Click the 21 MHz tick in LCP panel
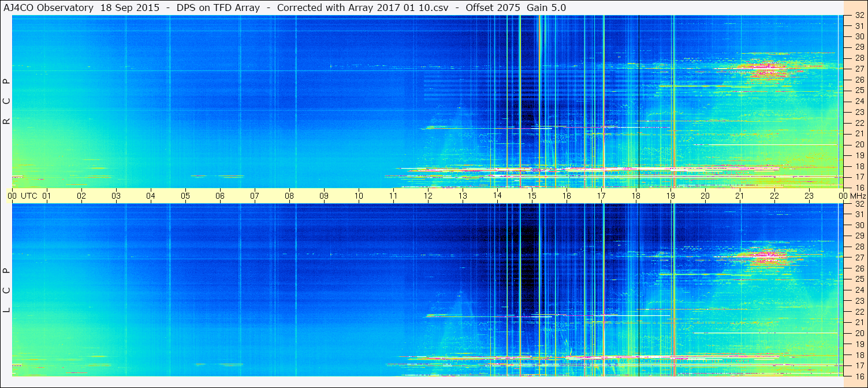868x388 pixels. click(859, 322)
